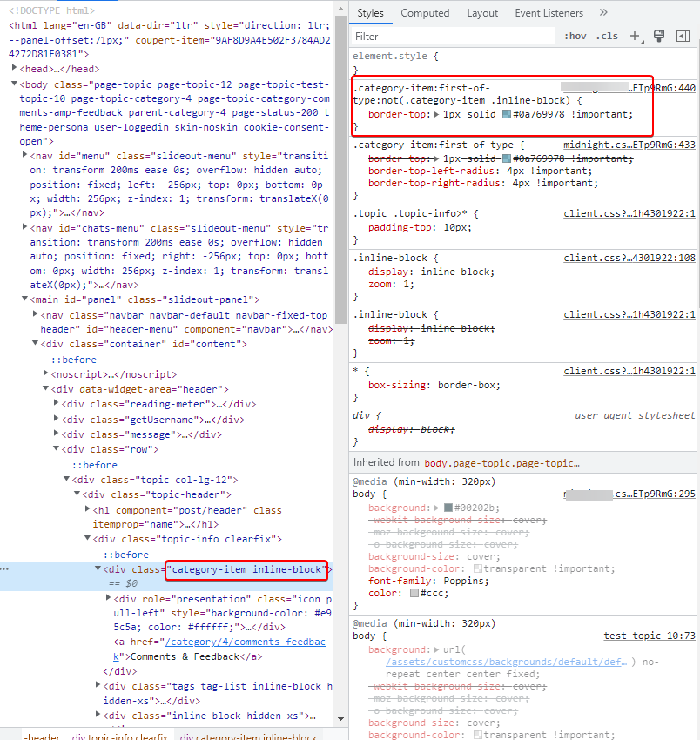700x740 pixels.
Task: Open the test-topic-10:73 source link
Action: (650, 636)
